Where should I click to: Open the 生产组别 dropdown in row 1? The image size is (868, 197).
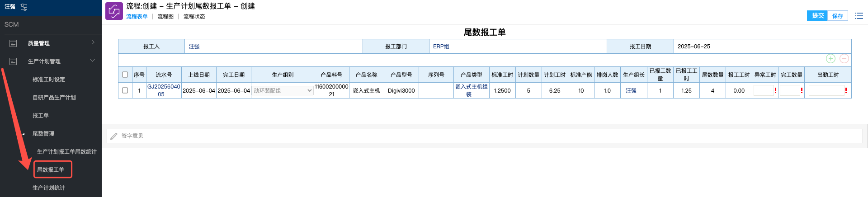point(282,90)
